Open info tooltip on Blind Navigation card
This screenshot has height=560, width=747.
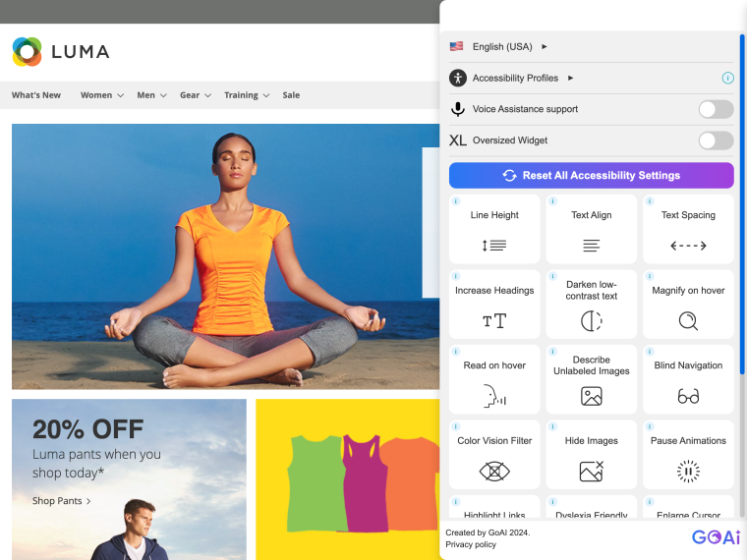(x=650, y=352)
